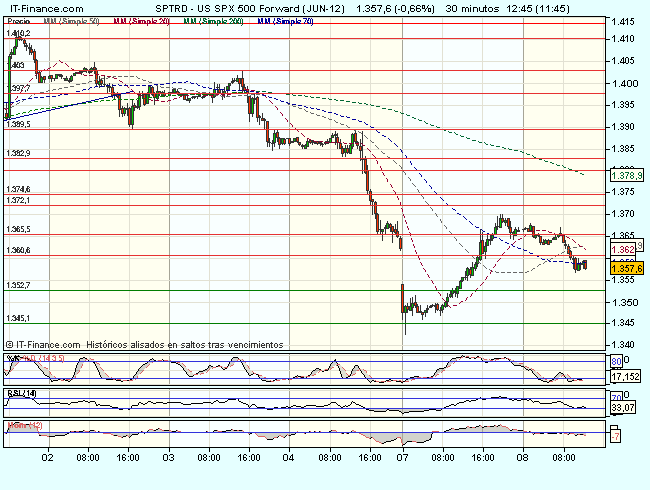Screen dimensions: 650x490
Task: Click the 07 date label on time axis
Action: pos(402,458)
